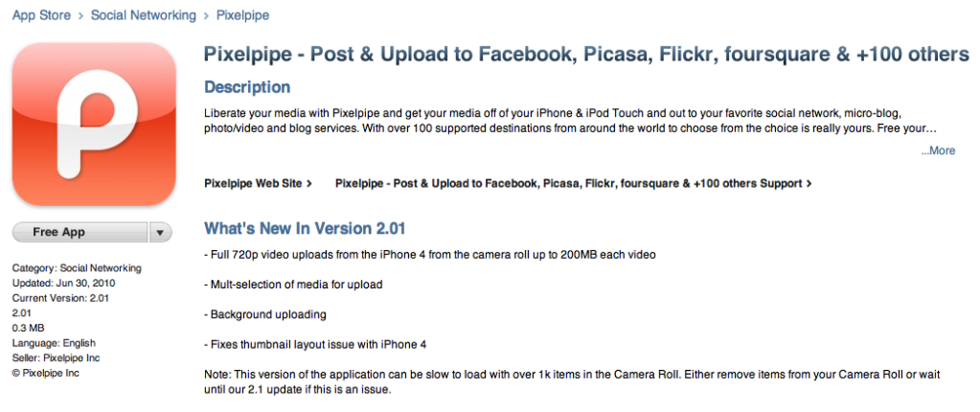Viewport: 980px width, 412px height.
Task: Click the Category: Social Networking text
Action: [77, 268]
